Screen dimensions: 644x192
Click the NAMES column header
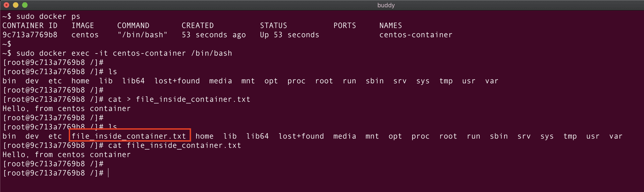tap(390, 26)
